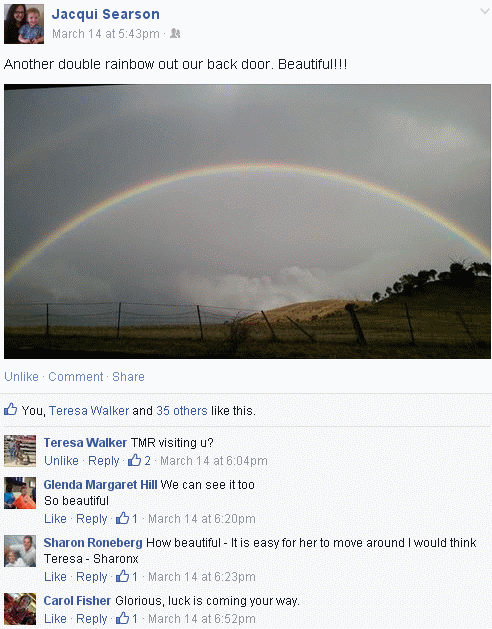Open the double rainbow photo
This screenshot has height=629, width=492.
247,221
